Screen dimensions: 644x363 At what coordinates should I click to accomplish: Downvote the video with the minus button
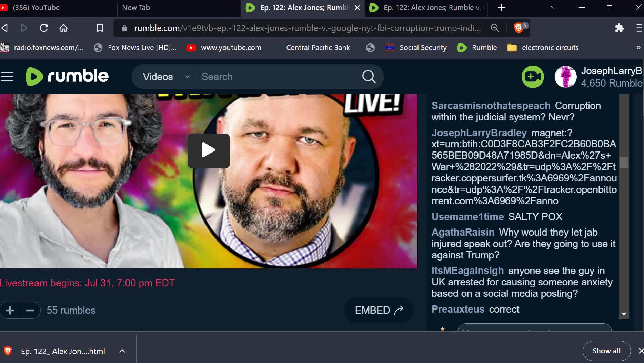(x=30, y=310)
